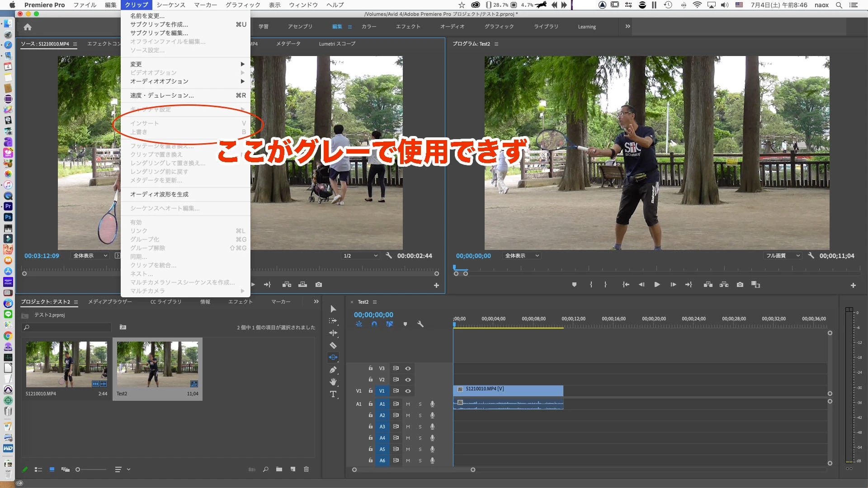
Task: Select the Razor tool in the tools panel
Action: pos(333,345)
